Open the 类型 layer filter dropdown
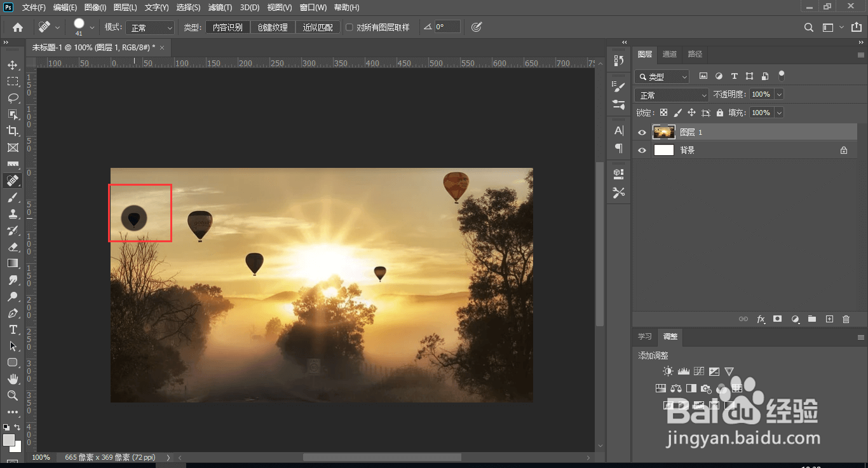Viewport: 868px width, 468px height. click(662, 76)
